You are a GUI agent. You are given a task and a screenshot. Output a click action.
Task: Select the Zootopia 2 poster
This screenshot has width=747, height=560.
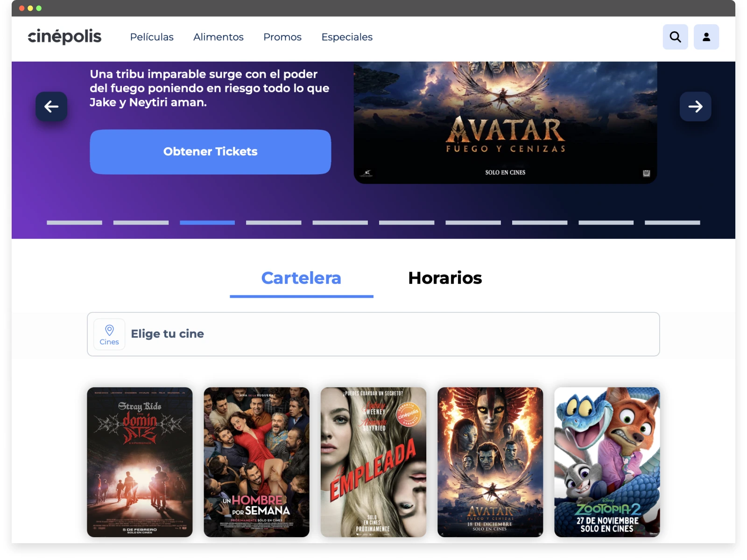(607, 462)
